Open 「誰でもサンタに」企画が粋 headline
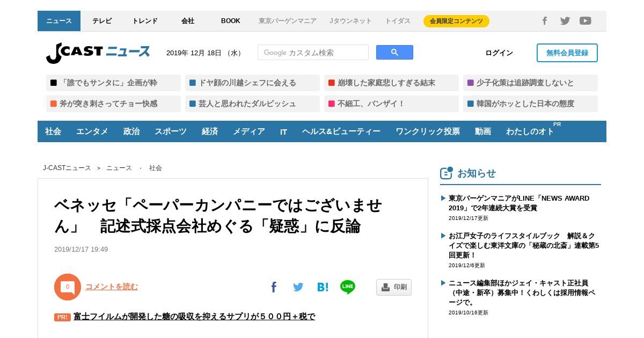Image resolution: width=644 pixels, height=338 pixels. pyautogui.click(x=113, y=83)
